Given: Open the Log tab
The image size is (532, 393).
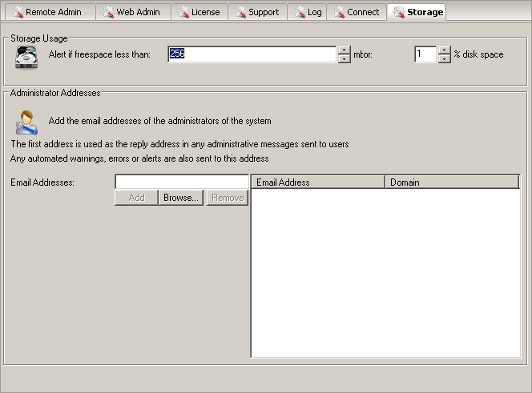Looking at the screenshot, I should pos(308,13).
